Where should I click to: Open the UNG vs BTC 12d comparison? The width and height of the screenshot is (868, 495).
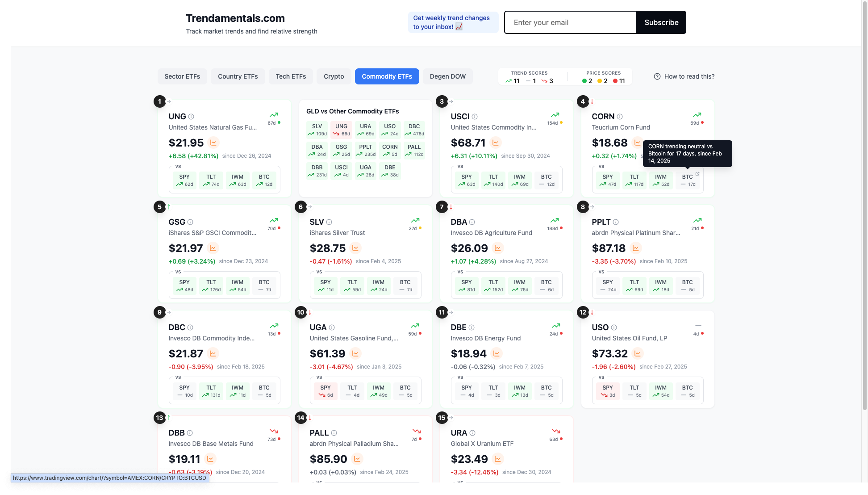[x=264, y=180]
